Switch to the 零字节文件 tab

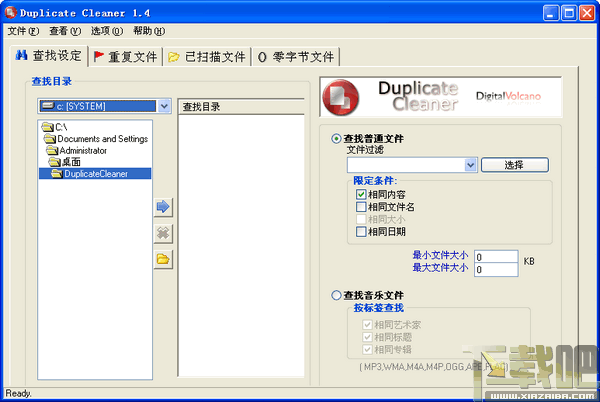click(x=296, y=57)
